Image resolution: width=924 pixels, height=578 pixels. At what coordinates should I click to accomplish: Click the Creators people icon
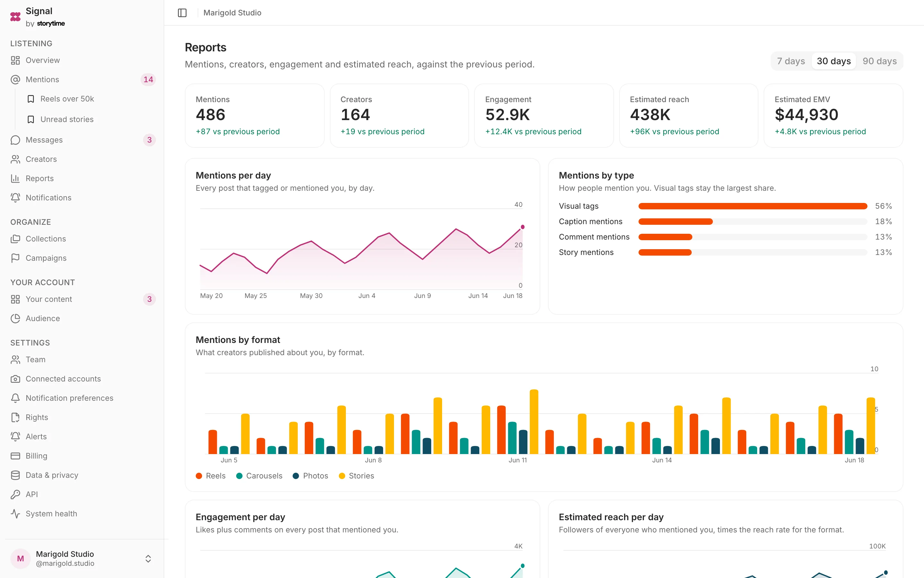coord(15,159)
